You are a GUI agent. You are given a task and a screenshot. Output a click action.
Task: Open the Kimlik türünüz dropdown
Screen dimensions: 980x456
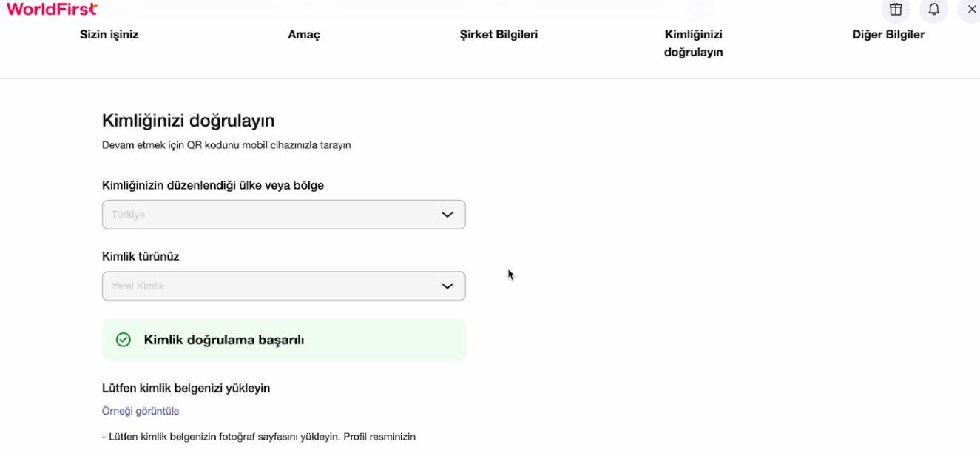[x=283, y=286]
